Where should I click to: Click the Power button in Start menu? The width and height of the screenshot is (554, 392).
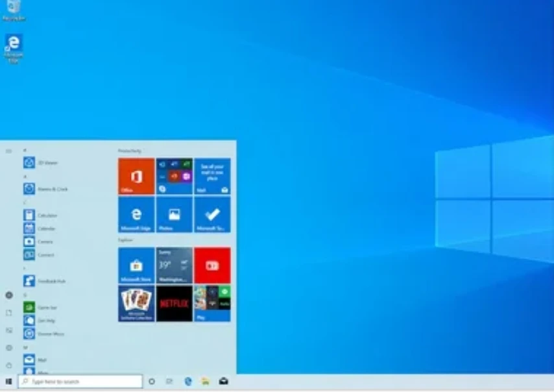point(9,365)
